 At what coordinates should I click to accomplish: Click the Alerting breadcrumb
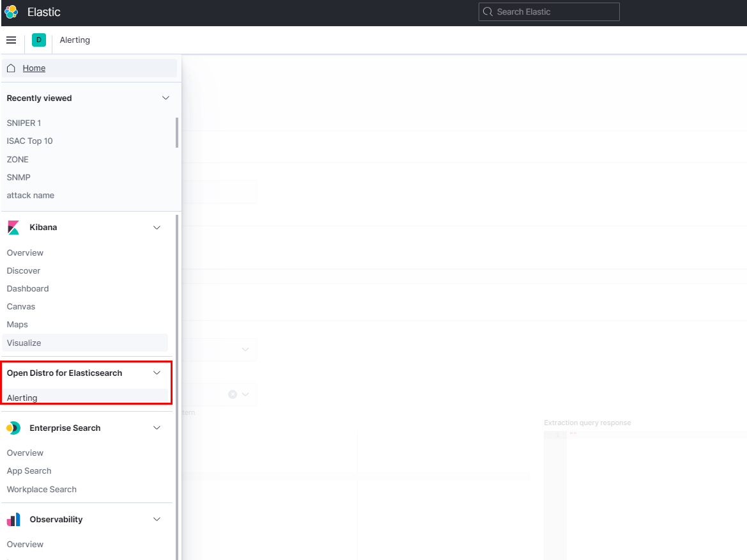click(x=75, y=40)
